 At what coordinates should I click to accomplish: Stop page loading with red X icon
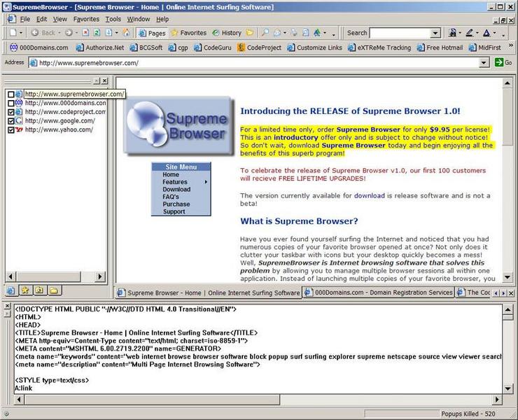(x=85, y=33)
